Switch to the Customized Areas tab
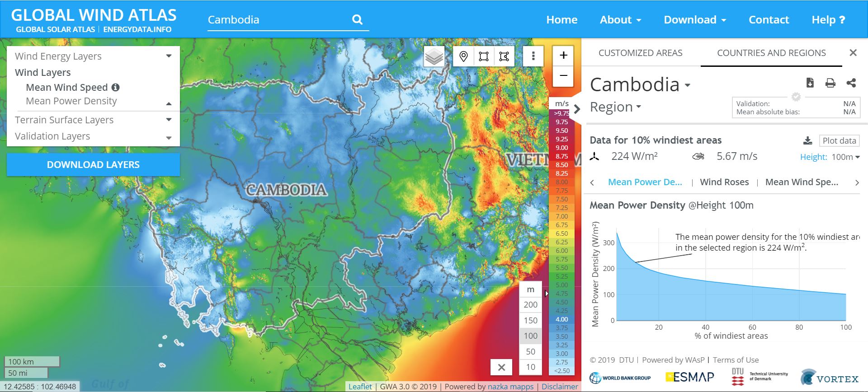Screen dimensions: 868x392 pyautogui.click(x=640, y=53)
